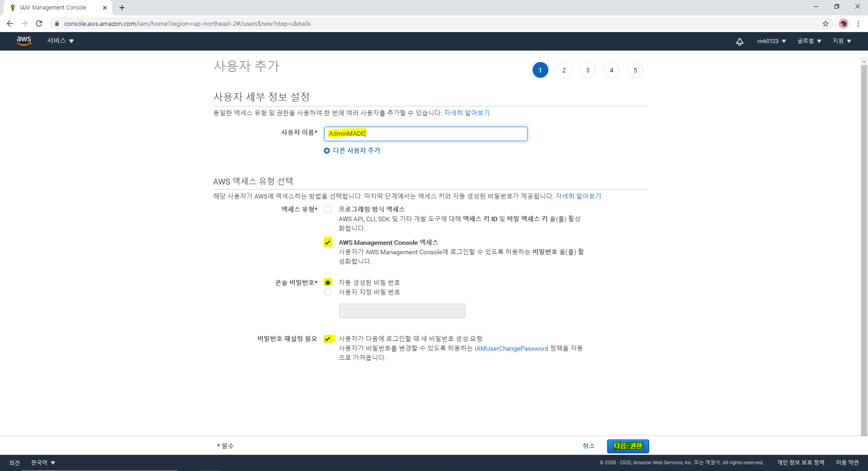Jump to wizard step 3

point(588,70)
